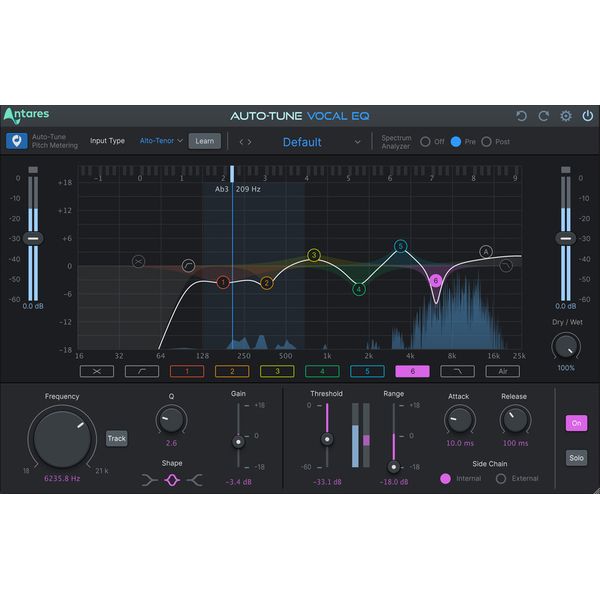This screenshot has height=600, width=600.
Task: Click the -18.0 dB range value
Action: [x=393, y=482]
